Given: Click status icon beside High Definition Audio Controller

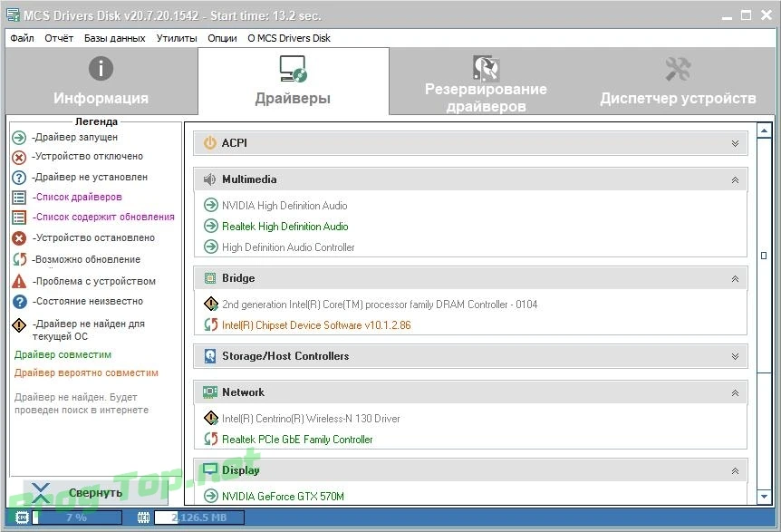Looking at the screenshot, I should 211,247.
